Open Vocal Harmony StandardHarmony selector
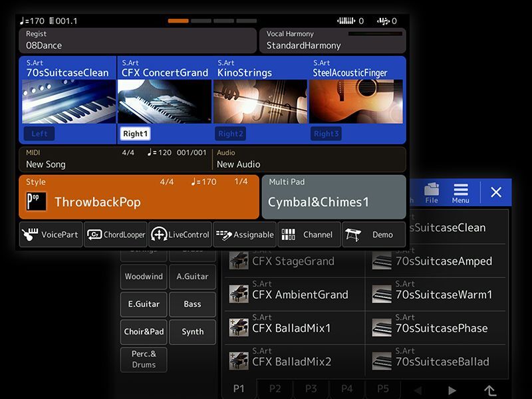532x399 pixels. tap(332, 41)
